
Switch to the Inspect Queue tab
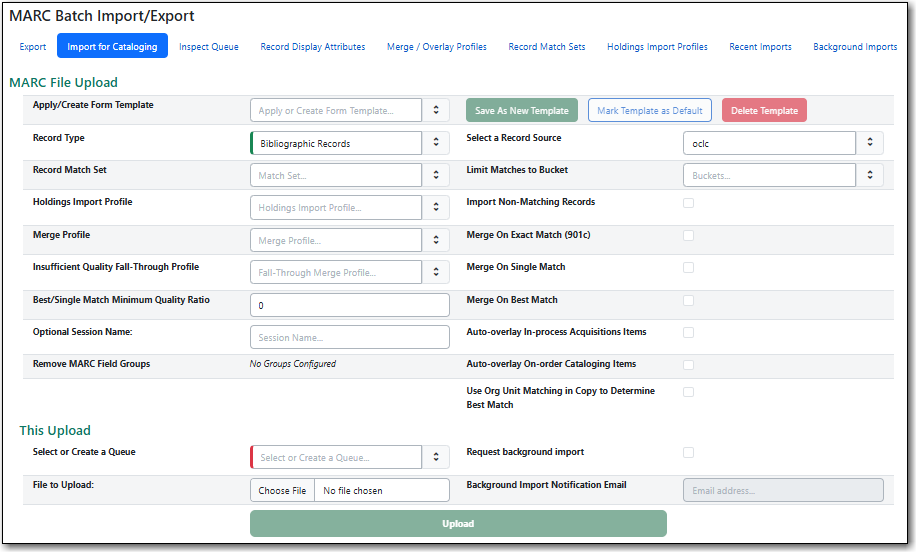209,47
